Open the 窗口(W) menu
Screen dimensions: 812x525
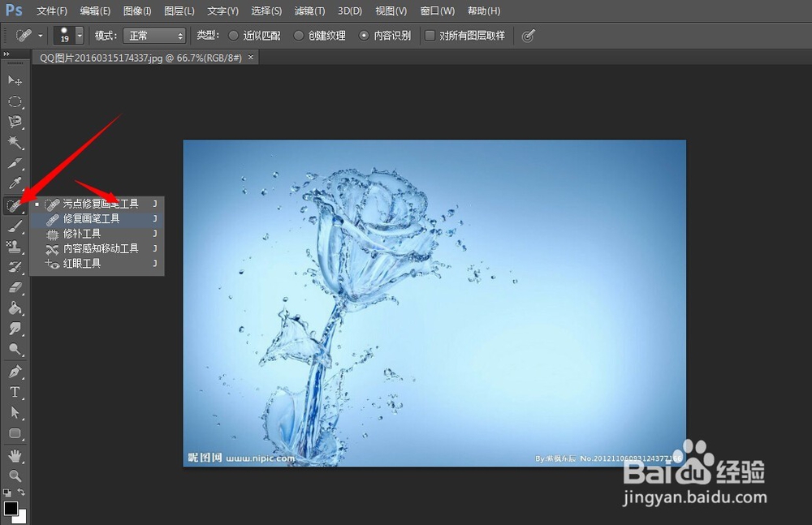click(438, 11)
